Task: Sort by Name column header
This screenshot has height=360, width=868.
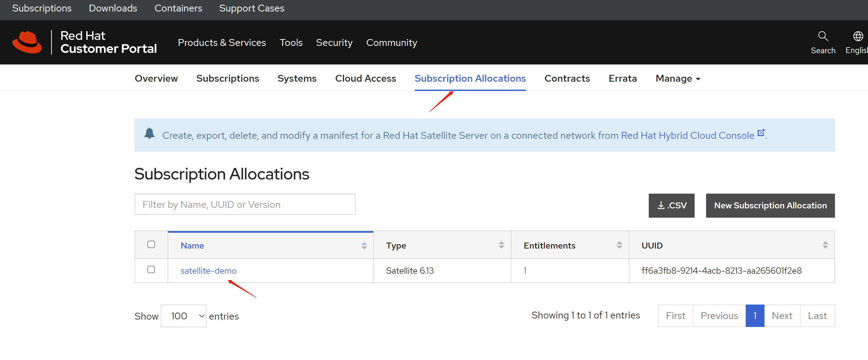Action: tap(192, 245)
